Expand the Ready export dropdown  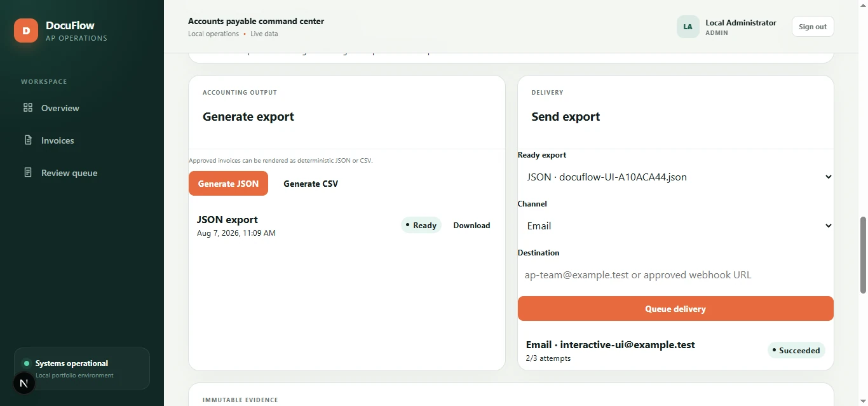[x=675, y=177]
